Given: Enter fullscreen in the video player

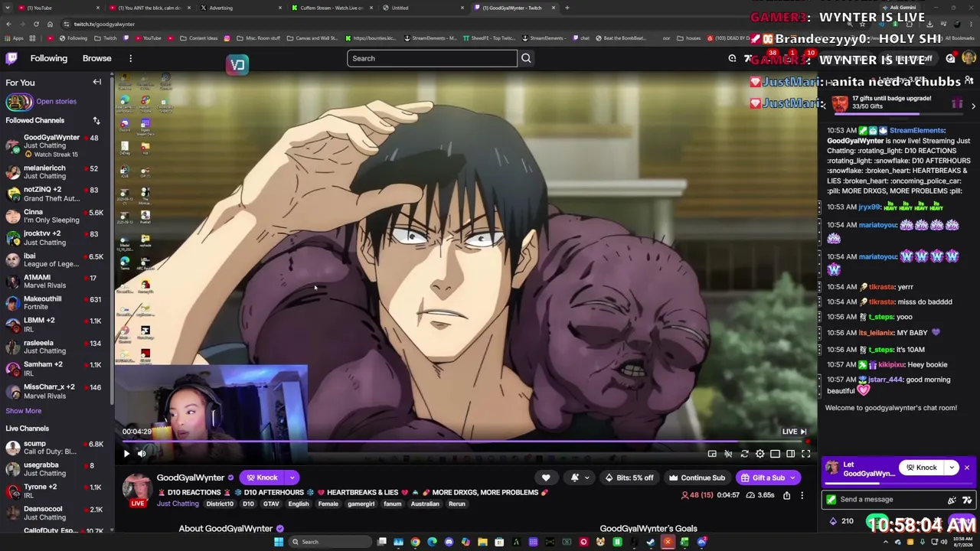Looking at the screenshot, I should click(805, 454).
